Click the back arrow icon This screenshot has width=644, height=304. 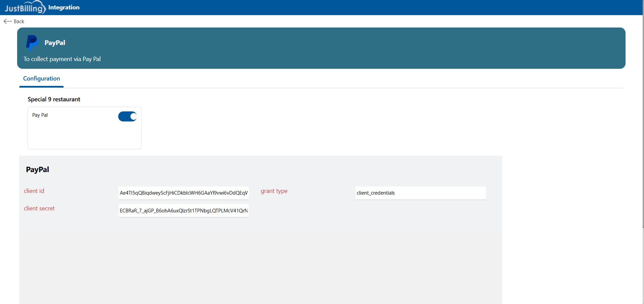click(8, 21)
